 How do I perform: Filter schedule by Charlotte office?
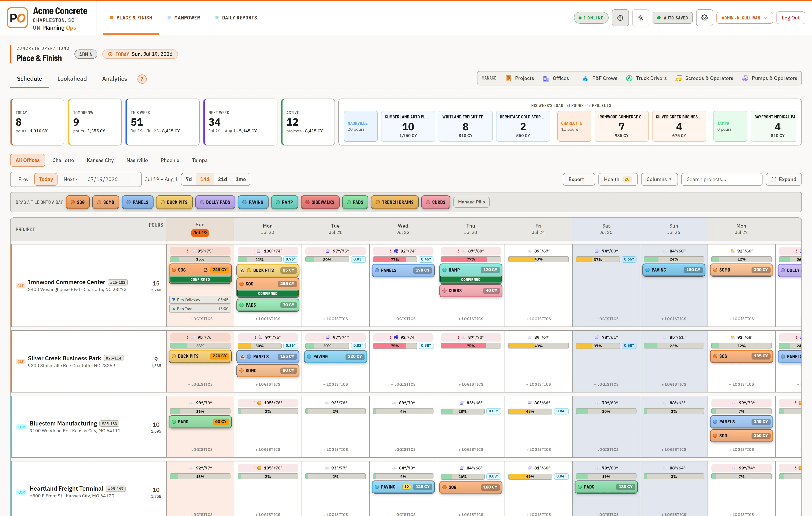(63, 160)
